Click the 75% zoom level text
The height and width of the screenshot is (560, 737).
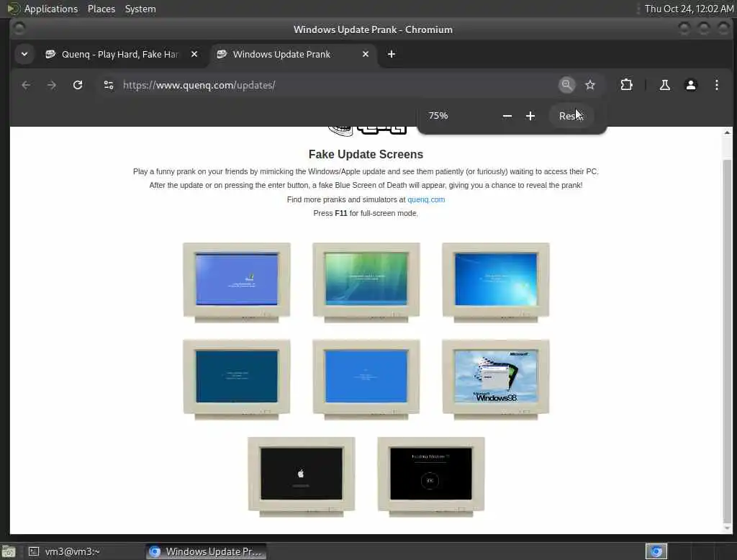tap(438, 116)
